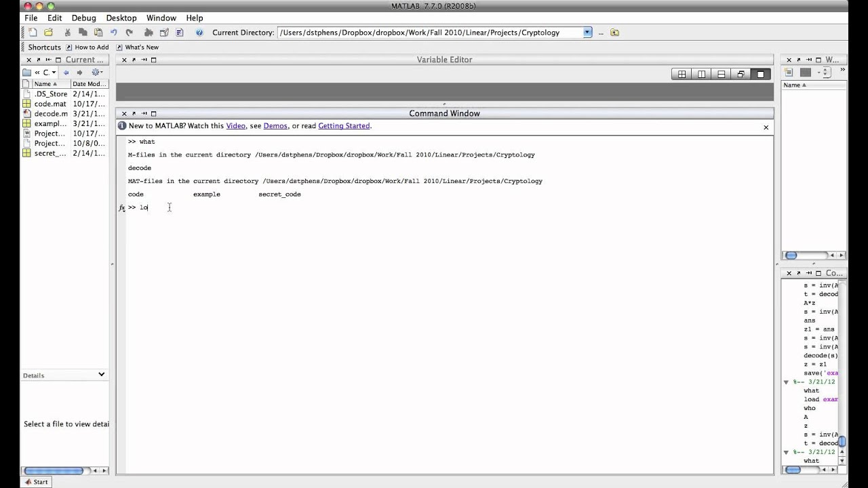Select 'who' entry in Command History

coord(810,408)
